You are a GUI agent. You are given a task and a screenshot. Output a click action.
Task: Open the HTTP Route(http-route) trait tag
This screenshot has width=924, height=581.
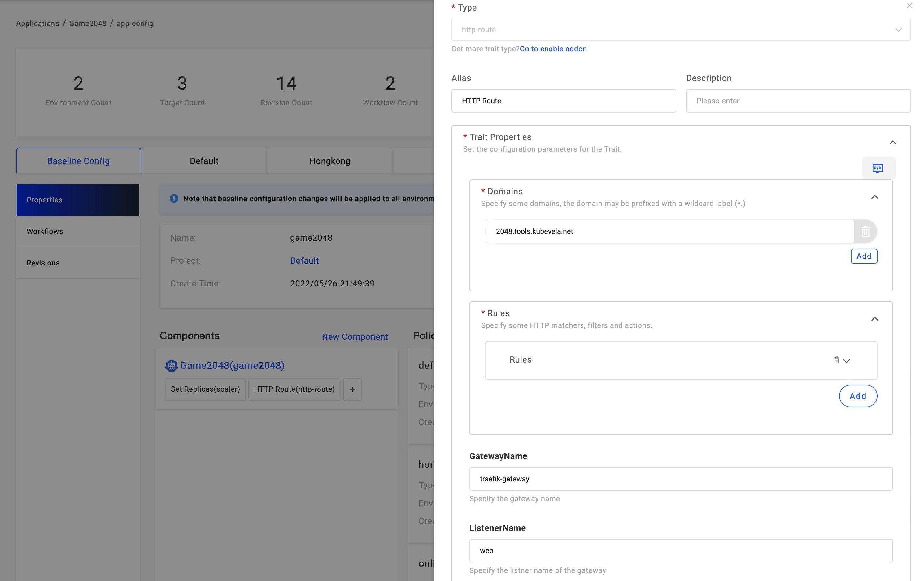point(294,389)
